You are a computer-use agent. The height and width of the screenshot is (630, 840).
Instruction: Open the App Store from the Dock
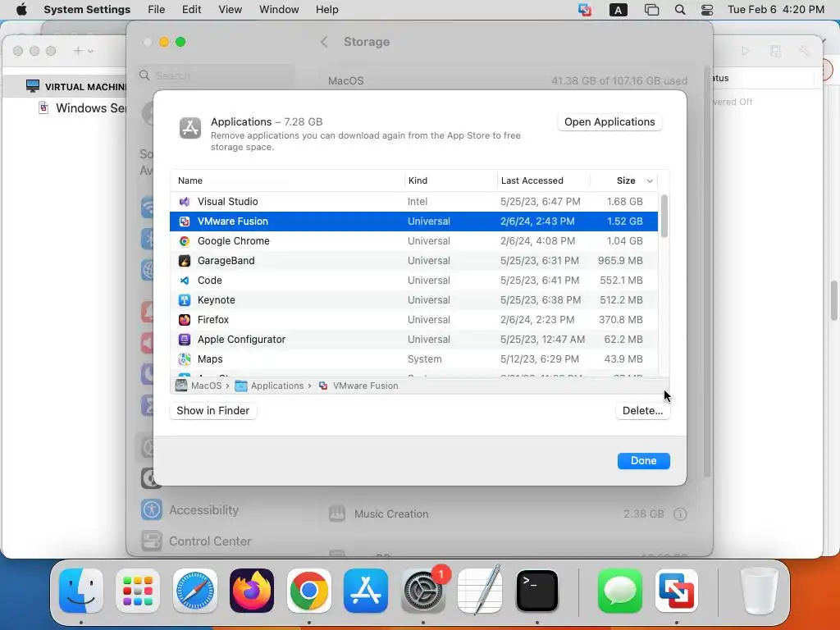pyautogui.click(x=366, y=591)
